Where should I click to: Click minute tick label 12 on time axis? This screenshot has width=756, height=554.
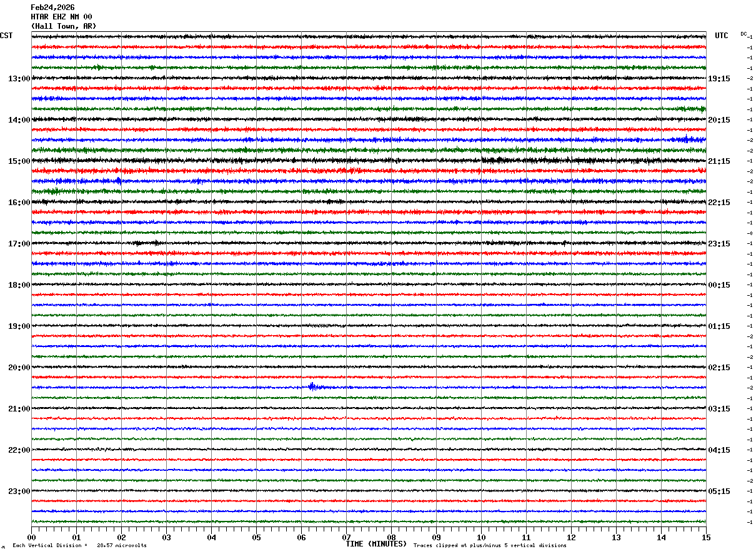pyautogui.click(x=571, y=537)
